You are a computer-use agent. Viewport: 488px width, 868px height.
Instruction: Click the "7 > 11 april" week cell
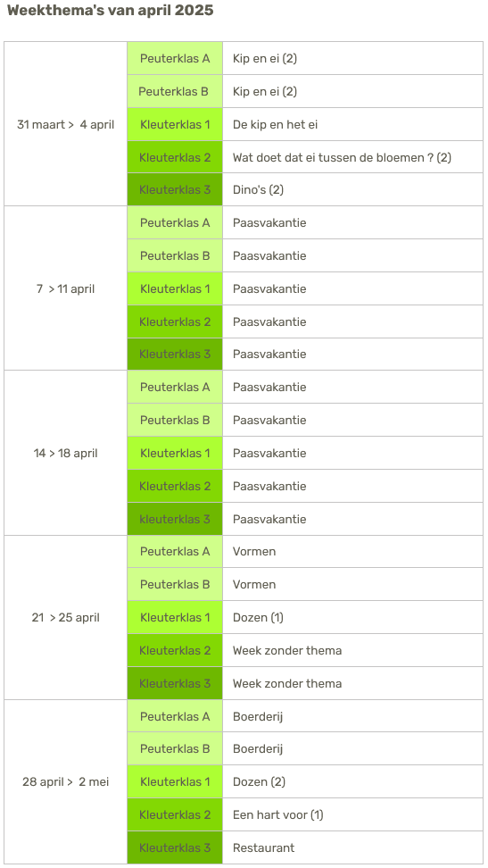click(66, 288)
